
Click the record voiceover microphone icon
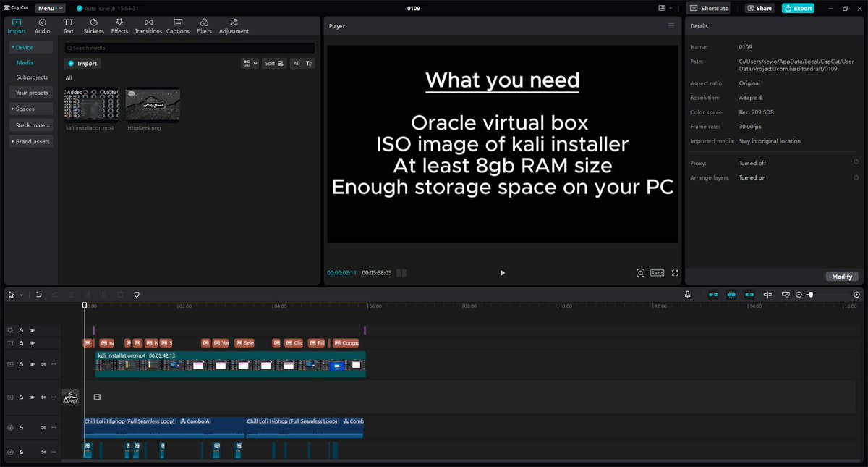[x=688, y=295]
